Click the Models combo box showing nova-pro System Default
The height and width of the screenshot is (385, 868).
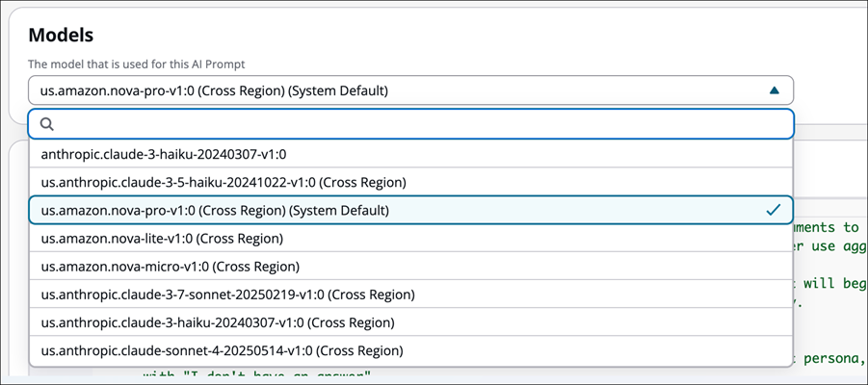tap(385, 90)
